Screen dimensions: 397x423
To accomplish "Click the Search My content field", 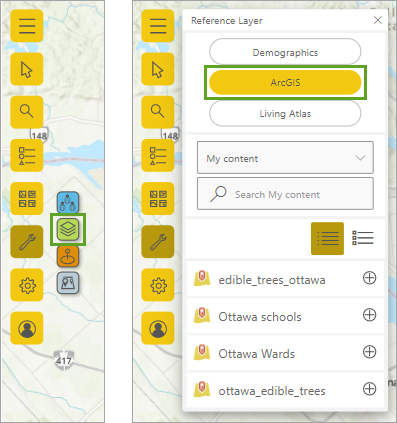I will pos(285,194).
